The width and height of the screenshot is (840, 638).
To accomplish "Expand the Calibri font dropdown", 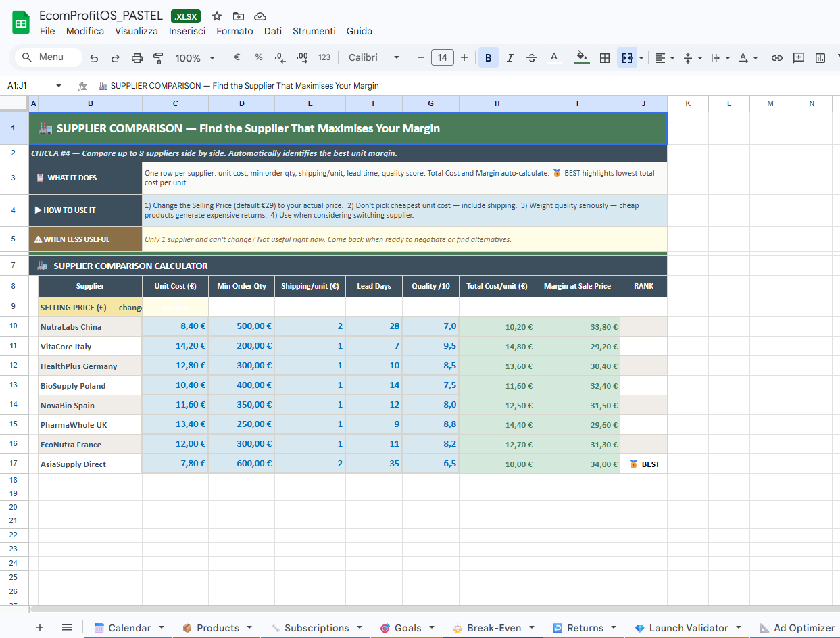I will pos(374,58).
